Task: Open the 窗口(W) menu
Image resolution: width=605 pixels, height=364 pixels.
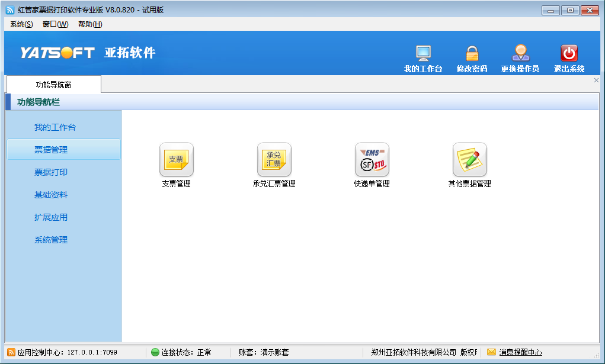Action: pyautogui.click(x=55, y=24)
